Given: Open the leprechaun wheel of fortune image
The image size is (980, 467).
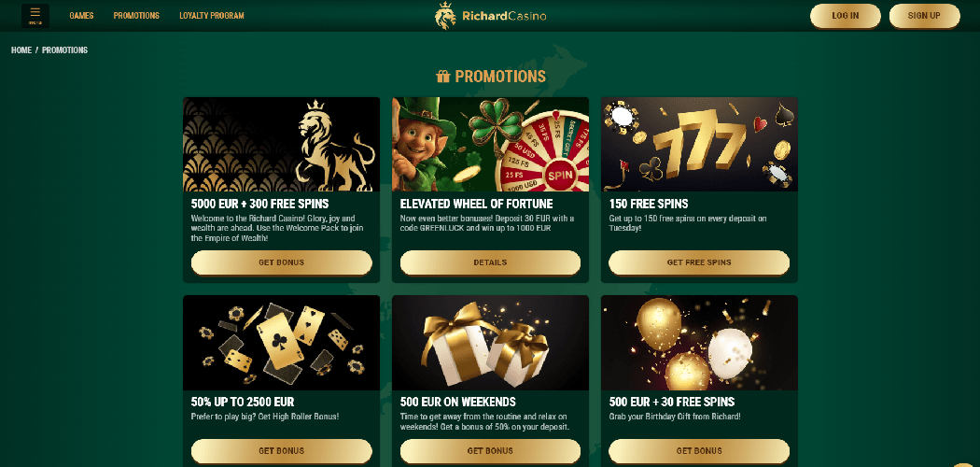Looking at the screenshot, I should [490, 145].
